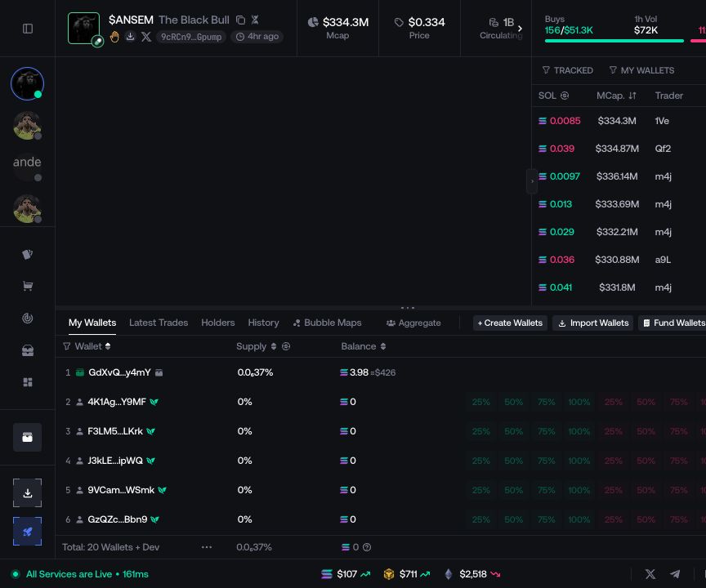This screenshot has height=588, width=706.
Task: Copy the $ANSEM token name icon
Action: (x=240, y=20)
